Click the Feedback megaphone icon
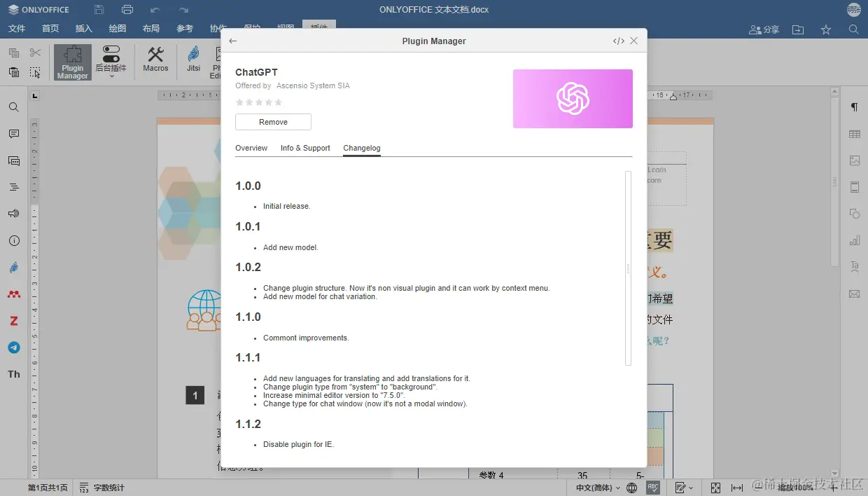 pyautogui.click(x=14, y=214)
